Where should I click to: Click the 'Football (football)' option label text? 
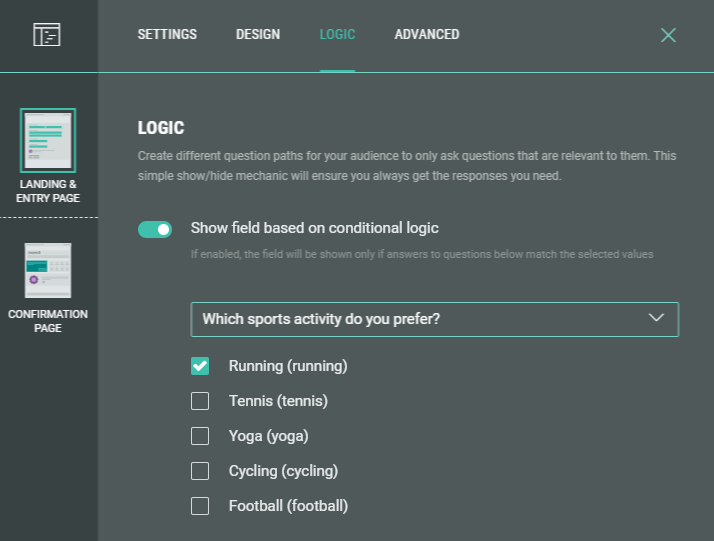[288, 506]
